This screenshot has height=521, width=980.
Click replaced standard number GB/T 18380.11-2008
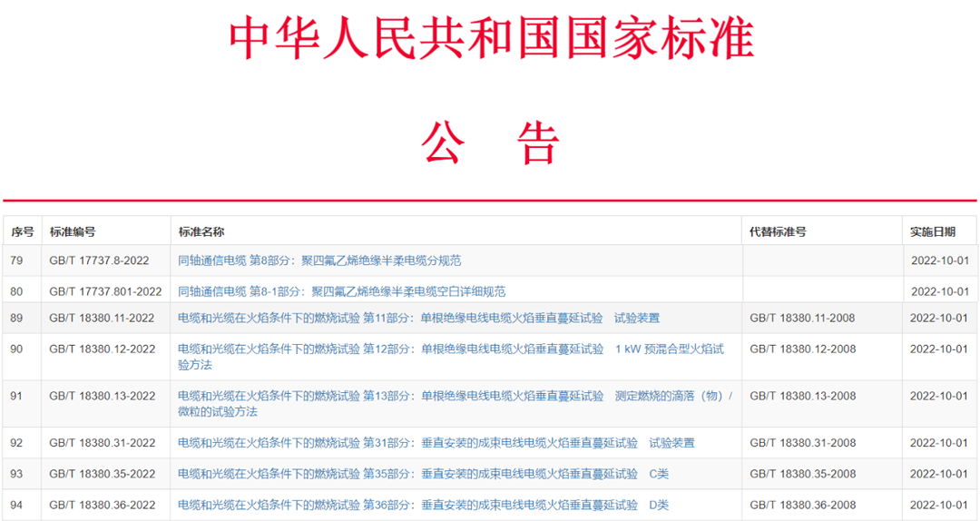tap(802, 318)
